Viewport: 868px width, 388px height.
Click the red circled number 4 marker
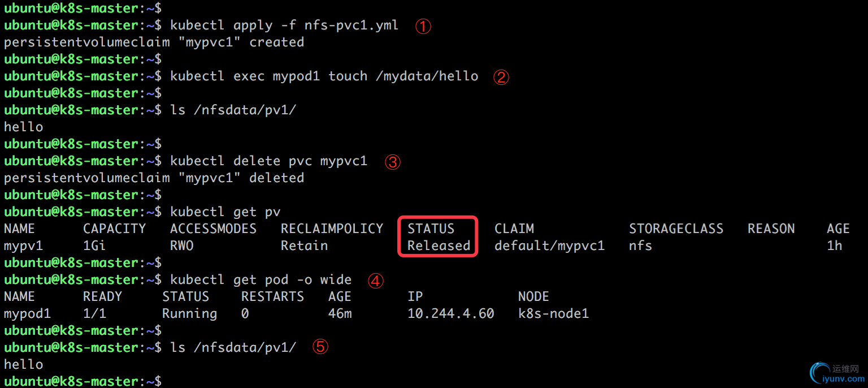point(376,281)
